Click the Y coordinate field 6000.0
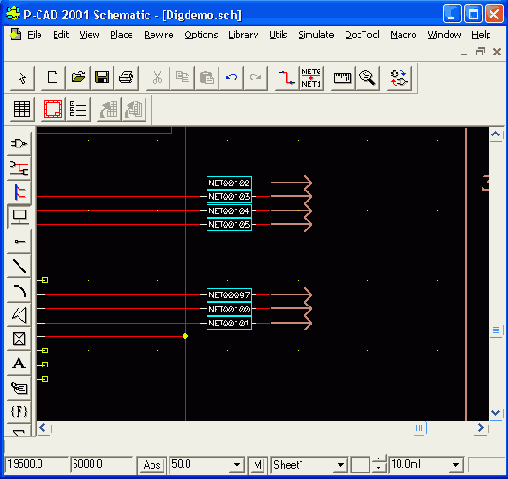This screenshot has height=479, width=508. tap(102, 464)
